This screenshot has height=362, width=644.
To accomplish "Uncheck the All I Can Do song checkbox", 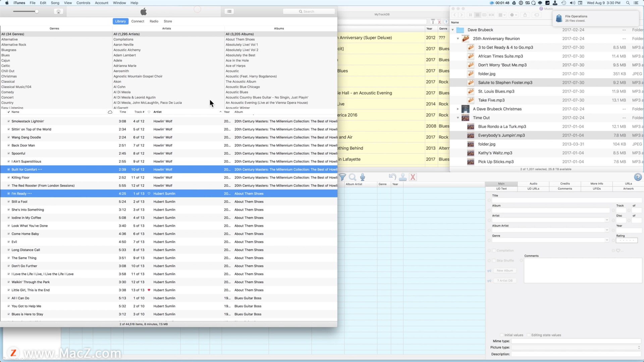I will tap(9, 298).
